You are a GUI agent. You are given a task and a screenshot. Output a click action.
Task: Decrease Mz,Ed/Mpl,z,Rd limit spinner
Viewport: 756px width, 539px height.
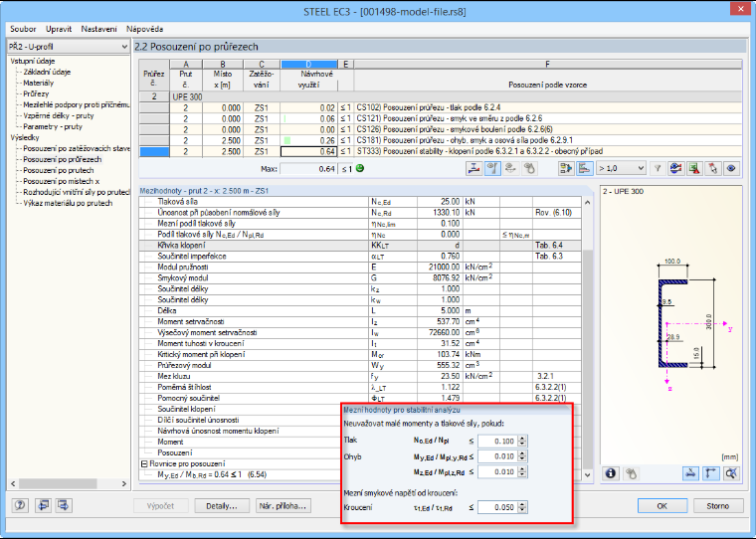522,475
